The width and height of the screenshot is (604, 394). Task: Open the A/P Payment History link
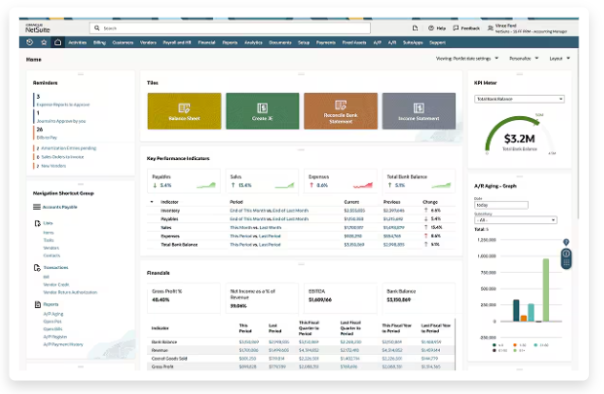point(63,344)
